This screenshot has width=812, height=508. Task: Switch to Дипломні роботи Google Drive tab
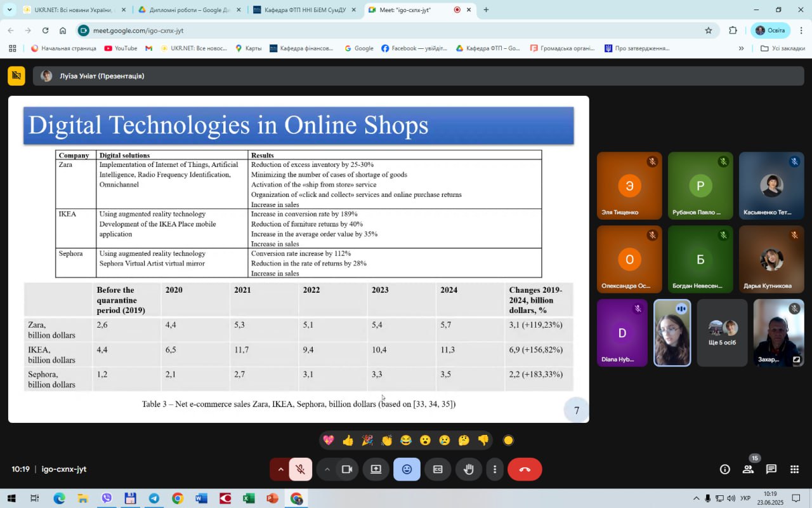tap(189, 10)
